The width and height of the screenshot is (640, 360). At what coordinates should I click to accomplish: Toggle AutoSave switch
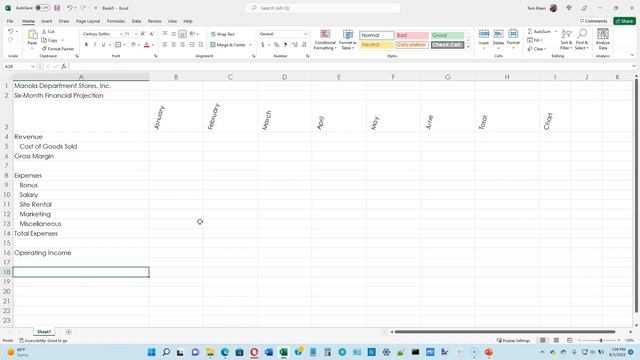pos(42,8)
